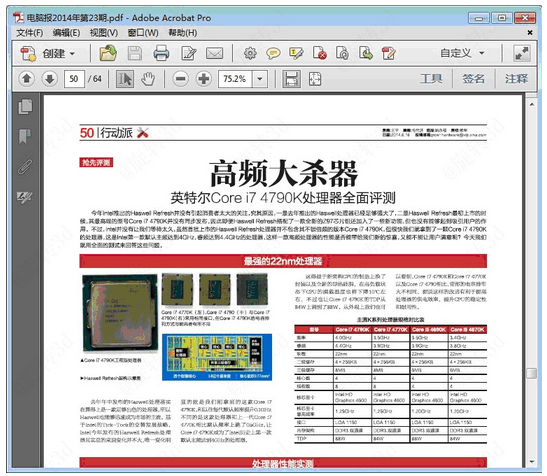Open the 自定义 customize dropdown
547x476 pixels.
pyautogui.click(x=462, y=53)
